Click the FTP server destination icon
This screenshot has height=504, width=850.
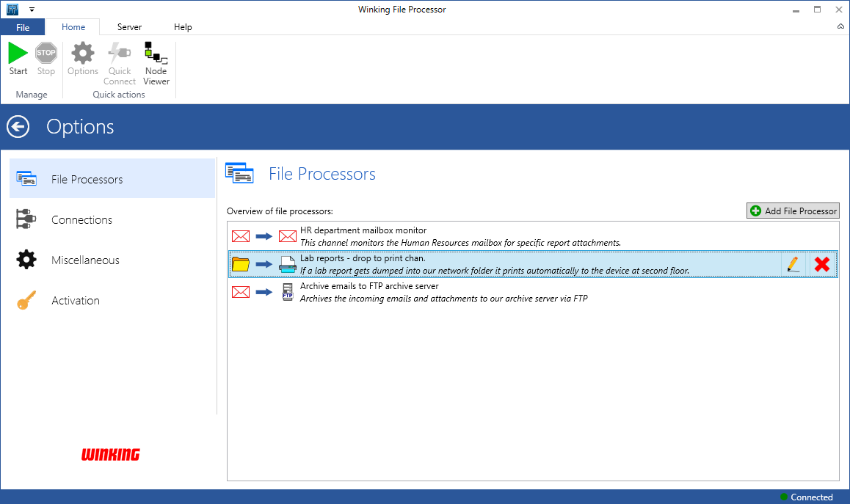(x=287, y=292)
